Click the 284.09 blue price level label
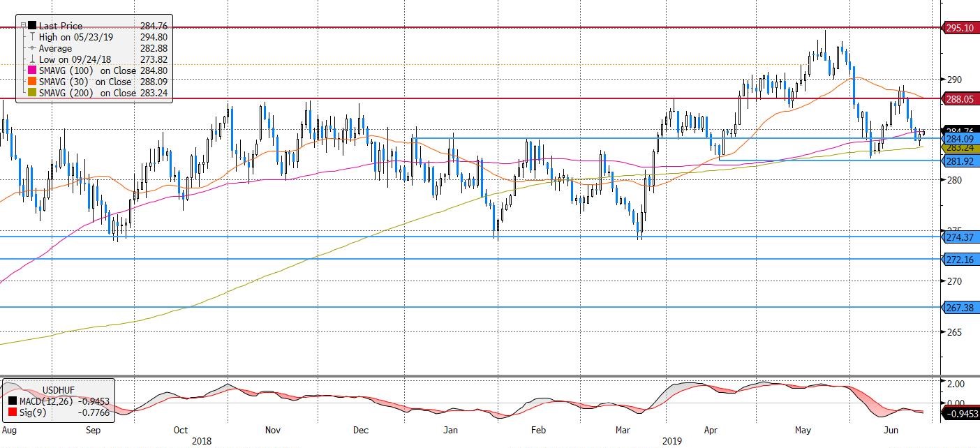The height and width of the screenshot is (448, 980). pyautogui.click(x=961, y=139)
